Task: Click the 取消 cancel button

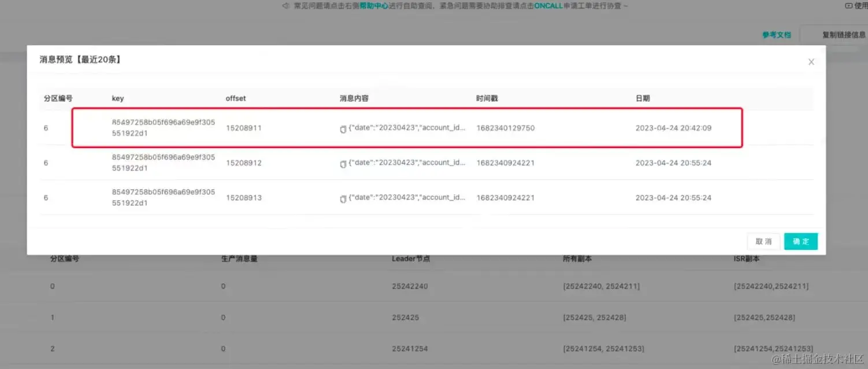Action: (x=763, y=241)
